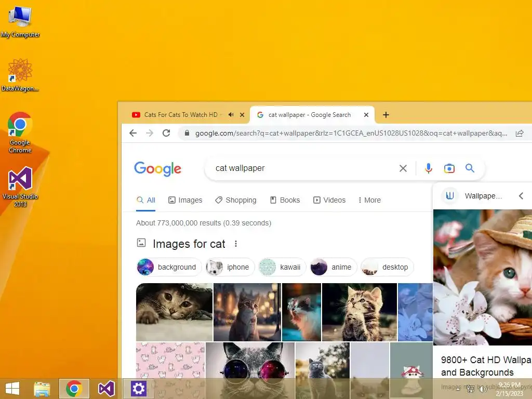This screenshot has height=399, width=532.
Task: Mute the Cats For Cats YouTube tab
Action: point(231,115)
